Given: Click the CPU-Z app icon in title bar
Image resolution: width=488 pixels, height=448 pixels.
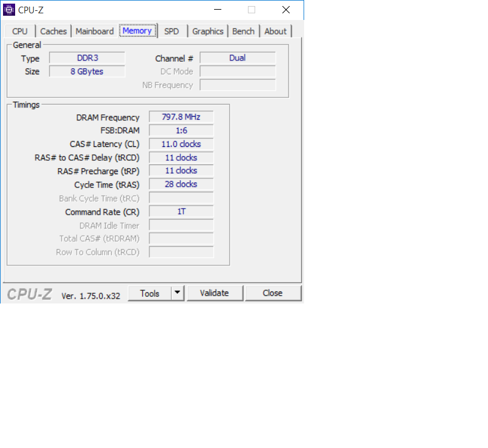Looking at the screenshot, I should [x=9, y=10].
